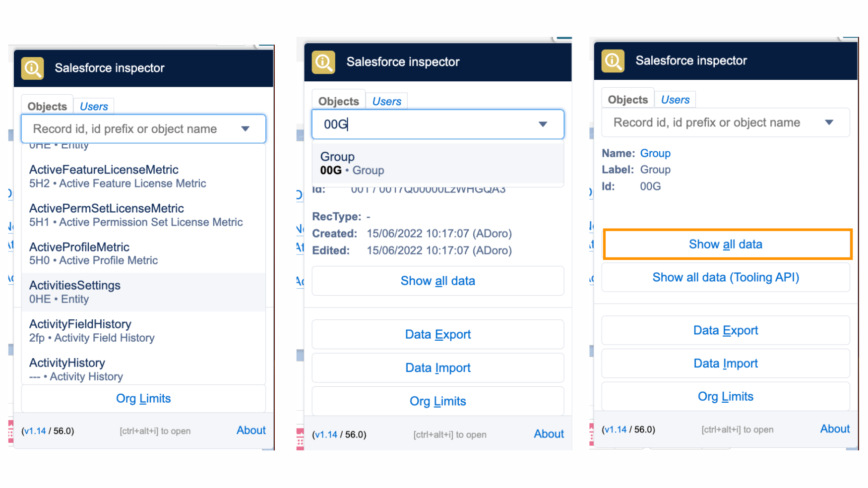868x488 pixels.
Task: Click Org Limits in the left panel
Action: click(143, 398)
